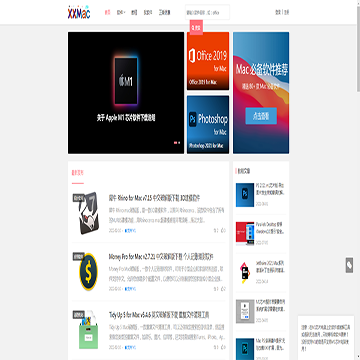Select the second carousel dot on M1 banner
The height and width of the screenshot is (360, 360).
click(x=179, y=142)
